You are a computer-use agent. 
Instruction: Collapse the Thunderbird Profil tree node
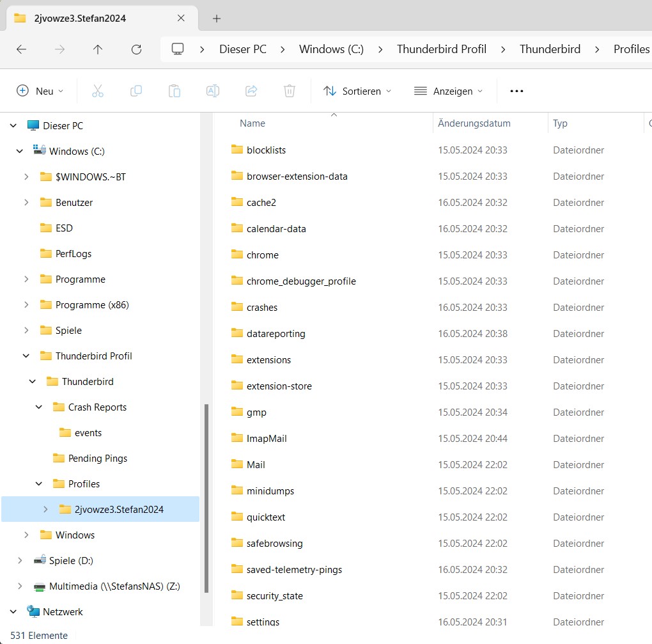[26, 356]
